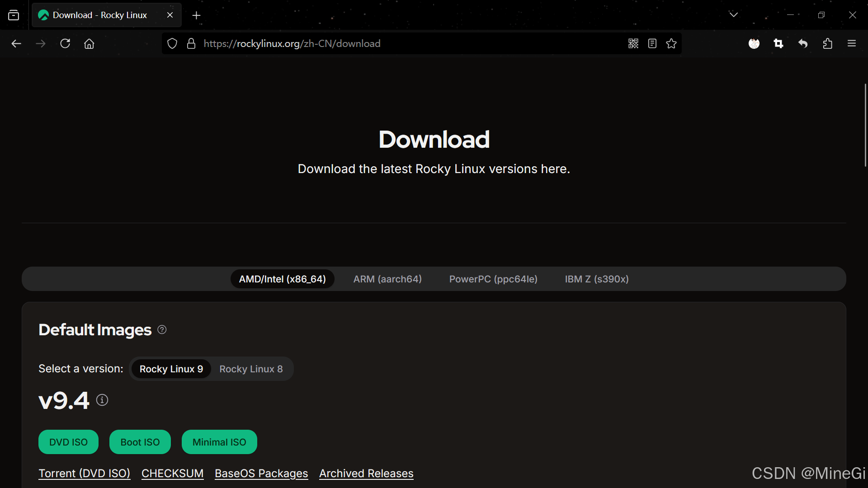The height and width of the screenshot is (488, 868).
Task: Switch to ARM (aarch64) architecture
Action: click(387, 279)
